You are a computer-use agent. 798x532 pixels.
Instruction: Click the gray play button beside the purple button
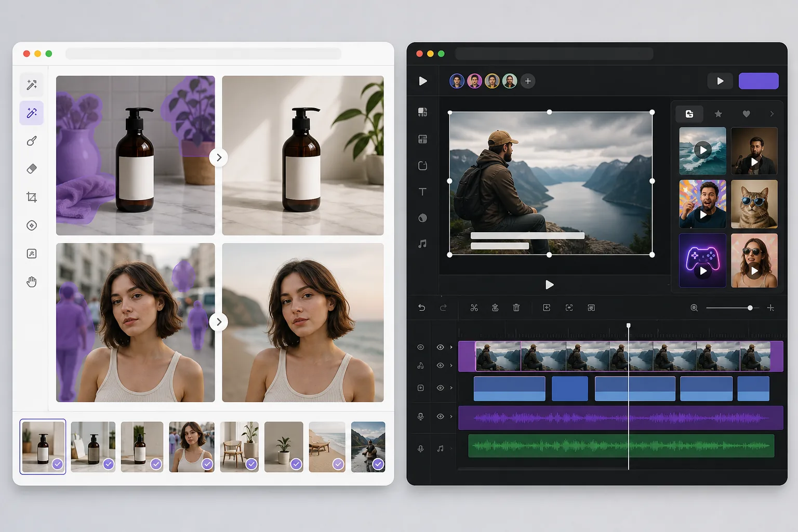pos(720,81)
